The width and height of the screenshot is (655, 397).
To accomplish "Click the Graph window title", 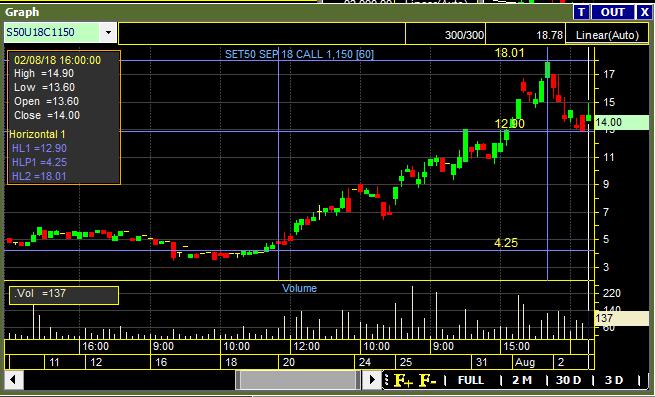I will pos(22,12).
